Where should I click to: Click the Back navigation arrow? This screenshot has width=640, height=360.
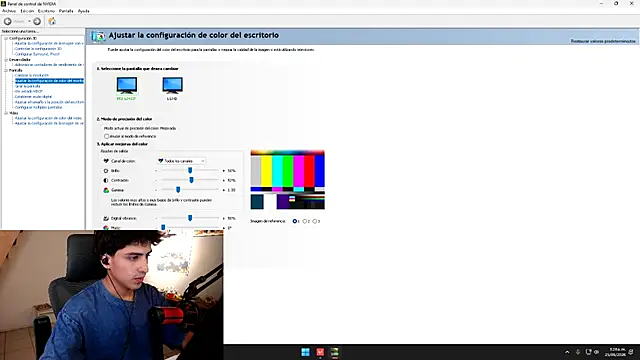point(8,21)
